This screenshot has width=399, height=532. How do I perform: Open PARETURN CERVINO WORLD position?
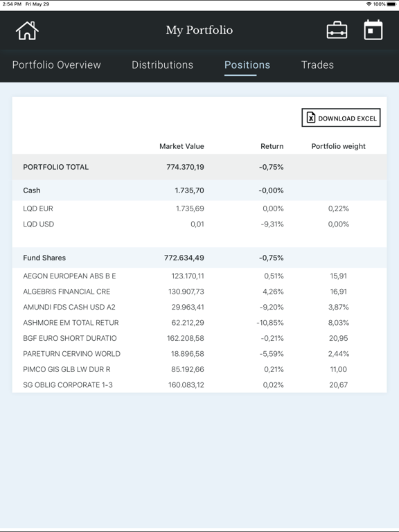[71, 354]
